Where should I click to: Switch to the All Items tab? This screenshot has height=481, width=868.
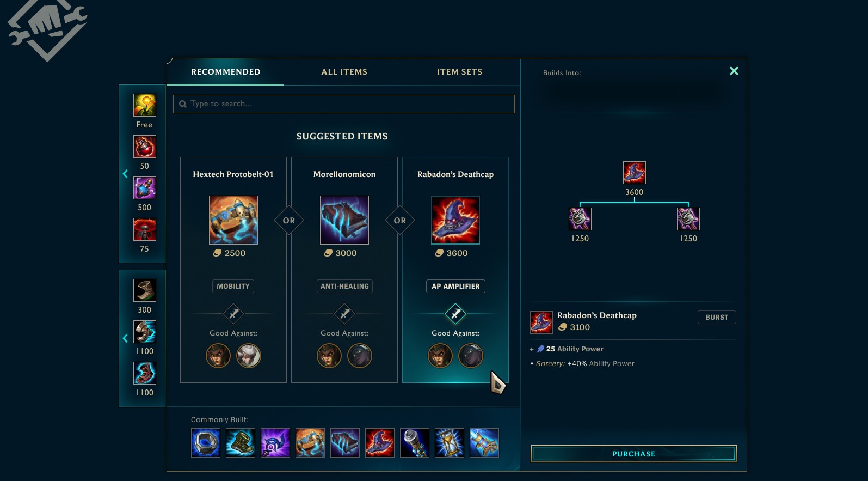[x=344, y=72]
